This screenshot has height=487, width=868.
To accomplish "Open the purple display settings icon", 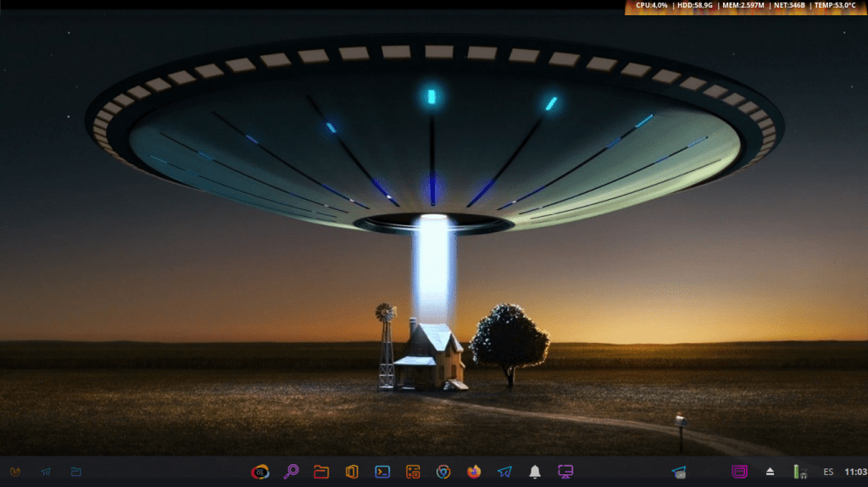I will [565, 472].
